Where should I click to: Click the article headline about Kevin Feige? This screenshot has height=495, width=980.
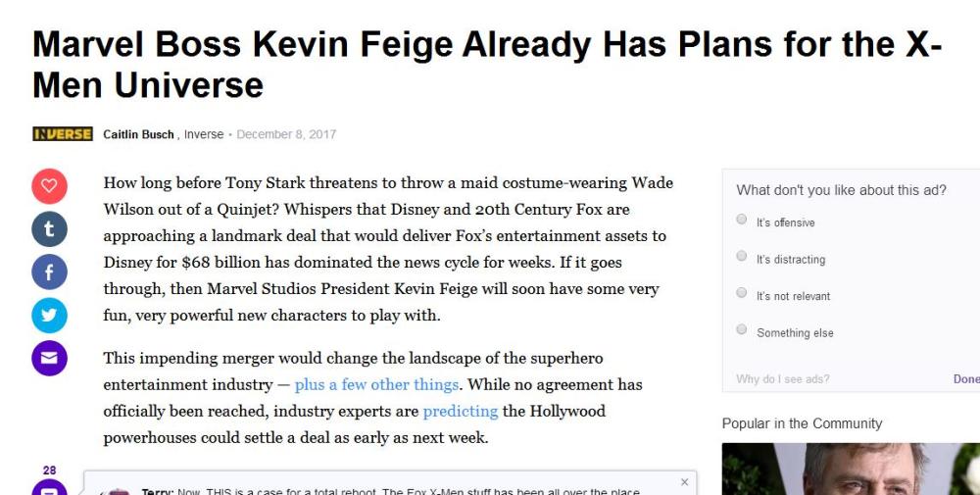tap(487, 64)
